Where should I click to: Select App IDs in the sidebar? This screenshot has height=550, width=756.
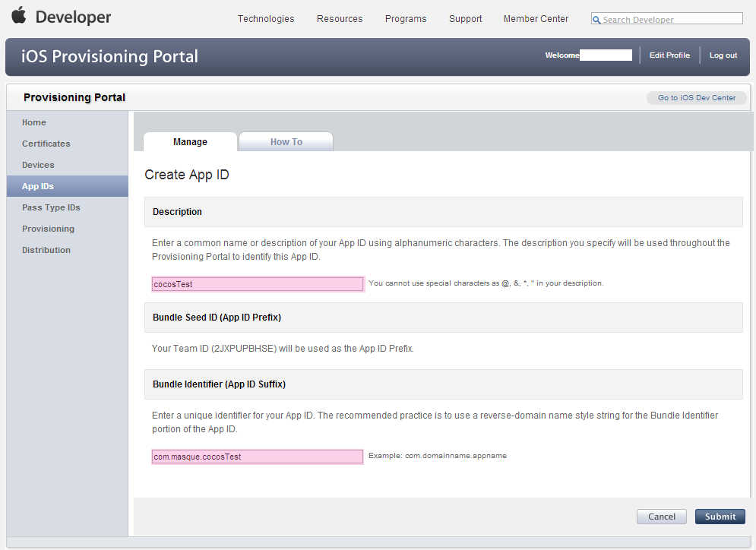[68, 186]
